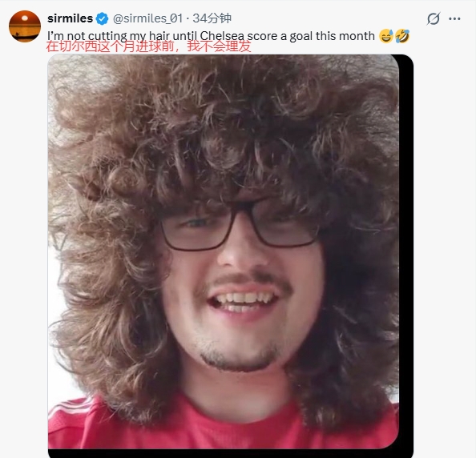
Task: Click the blue verified badge
Action: (x=102, y=18)
